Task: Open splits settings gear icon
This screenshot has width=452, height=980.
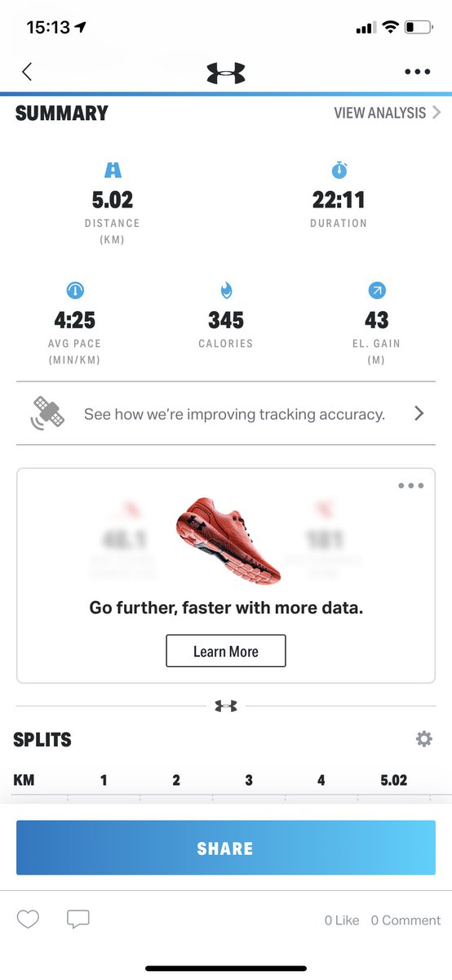Action: (x=423, y=739)
